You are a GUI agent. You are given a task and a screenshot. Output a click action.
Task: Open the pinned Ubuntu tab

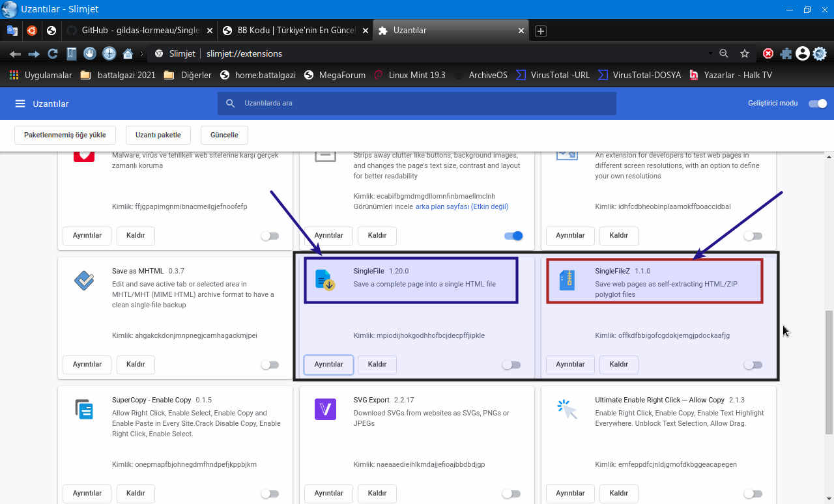pyautogui.click(x=32, y=30)
